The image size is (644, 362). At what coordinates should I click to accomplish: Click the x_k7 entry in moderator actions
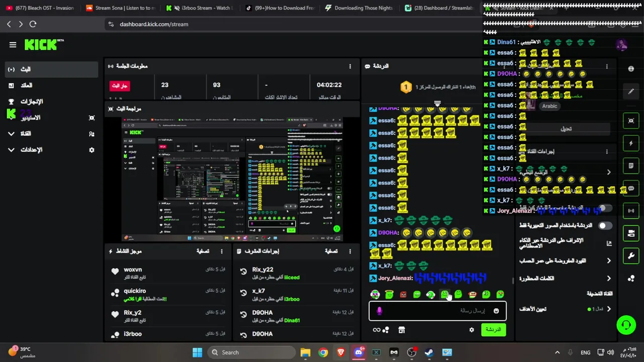point(297,294)
